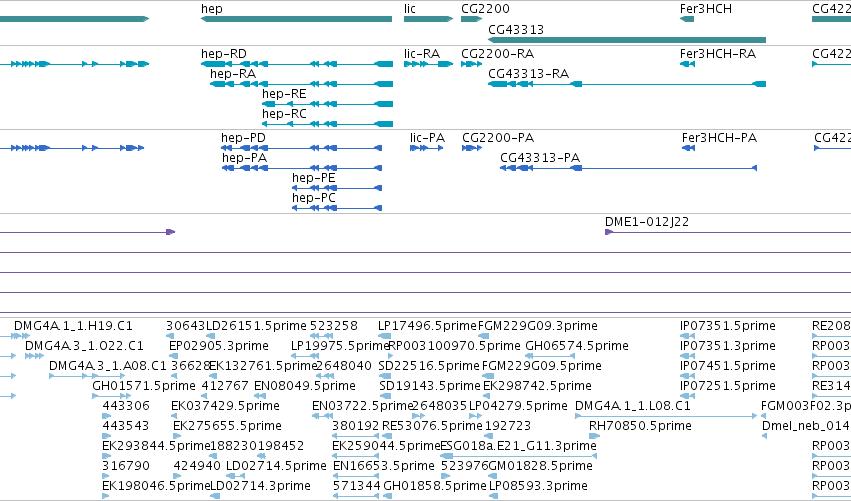This screenshot has height=501, width=851.
Task: Open the IP07351.5prime EST label
Action: [x=727, y=326]
